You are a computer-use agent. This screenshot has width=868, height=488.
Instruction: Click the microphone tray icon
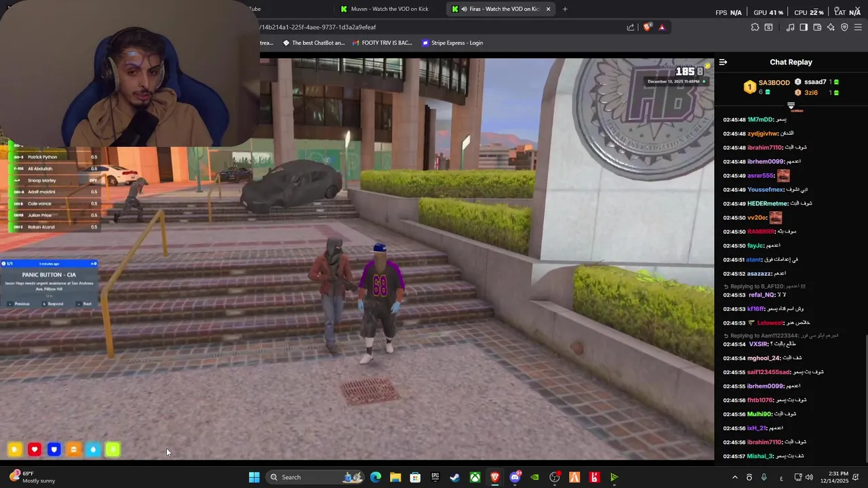click(764, 477)
